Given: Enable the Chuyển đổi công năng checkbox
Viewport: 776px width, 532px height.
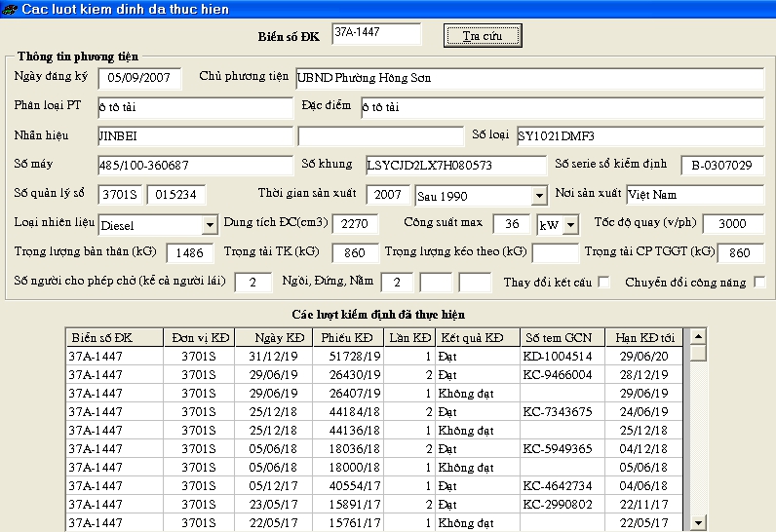Looking at the screenshot, I should pos(759,283).
